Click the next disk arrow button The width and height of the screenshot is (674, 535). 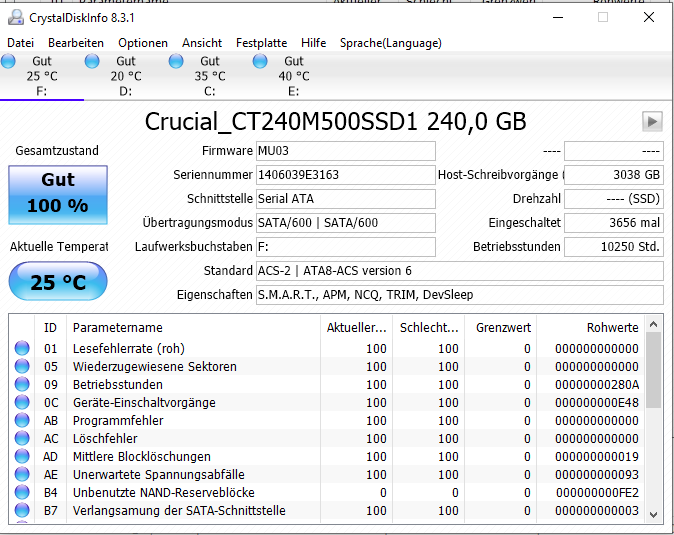point(652,122)
